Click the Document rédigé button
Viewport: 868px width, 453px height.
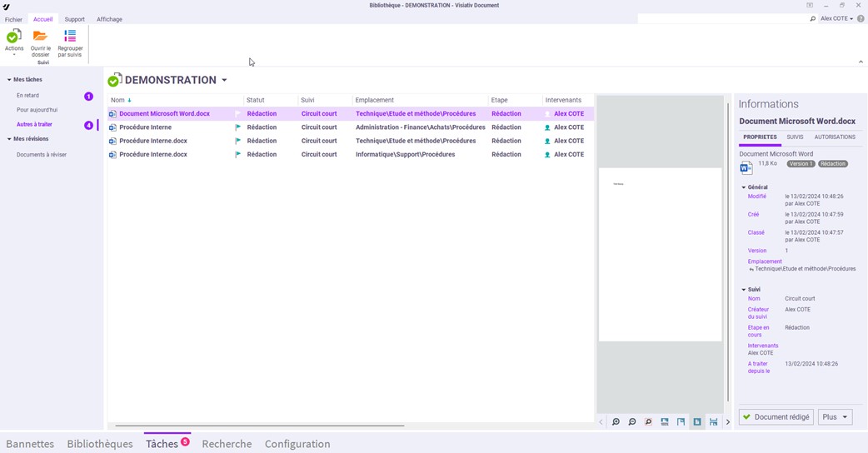click(x=776, y=417)
